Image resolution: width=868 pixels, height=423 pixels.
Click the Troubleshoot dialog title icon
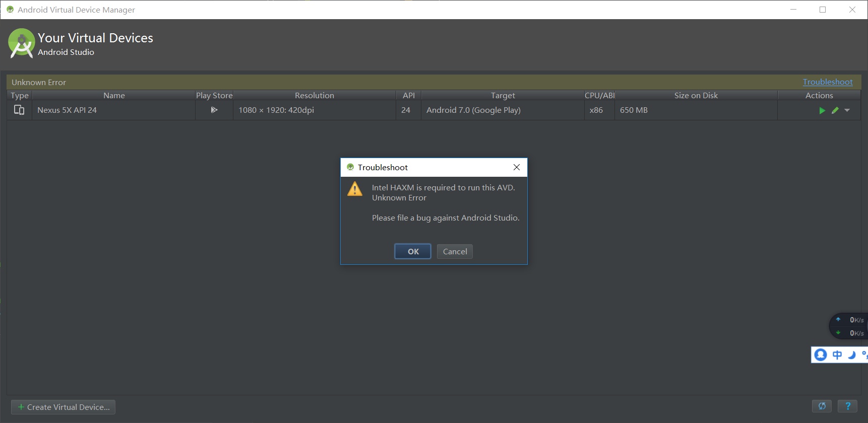pos(350,167)
